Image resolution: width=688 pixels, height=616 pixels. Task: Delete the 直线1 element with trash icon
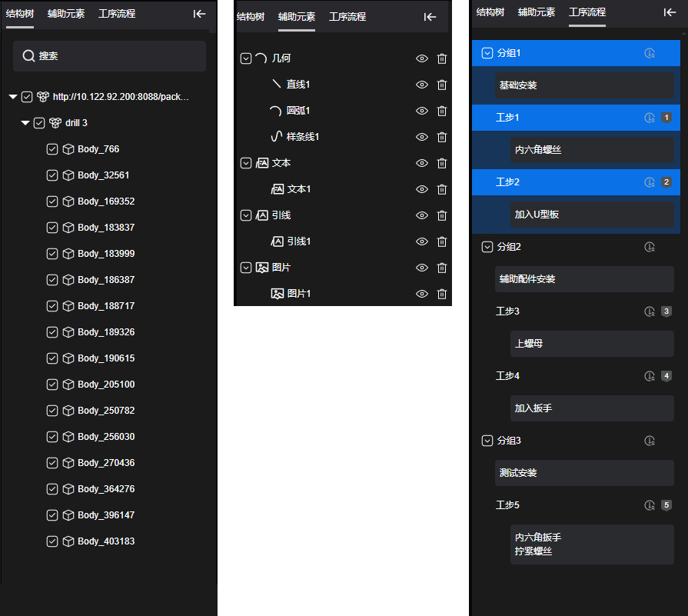coord(442,85)
